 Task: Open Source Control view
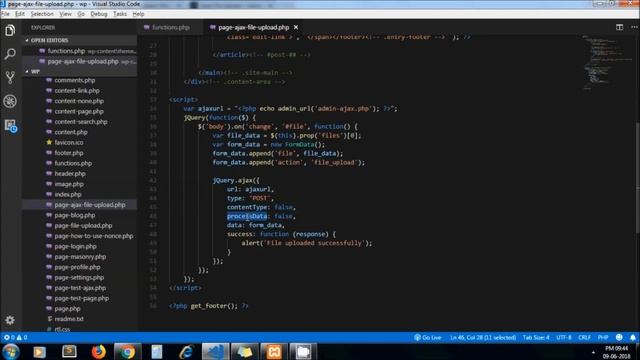[x=10, y=78]
